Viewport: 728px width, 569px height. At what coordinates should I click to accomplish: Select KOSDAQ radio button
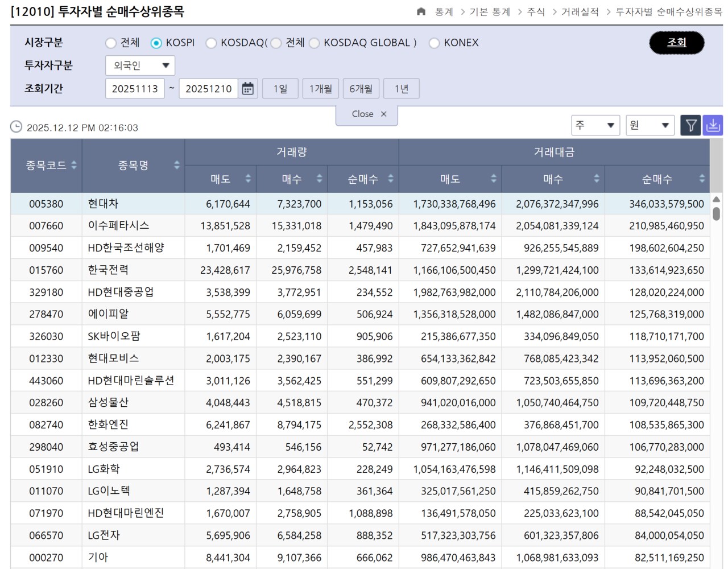(211, 43)
